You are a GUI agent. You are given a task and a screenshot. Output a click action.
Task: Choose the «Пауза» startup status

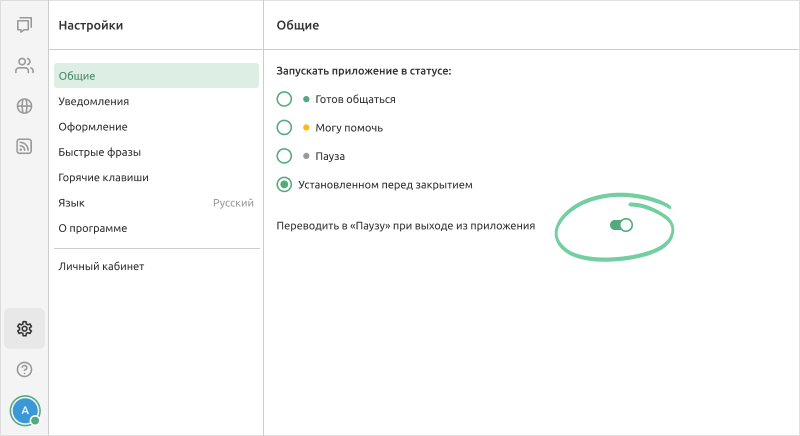point(284,156)
